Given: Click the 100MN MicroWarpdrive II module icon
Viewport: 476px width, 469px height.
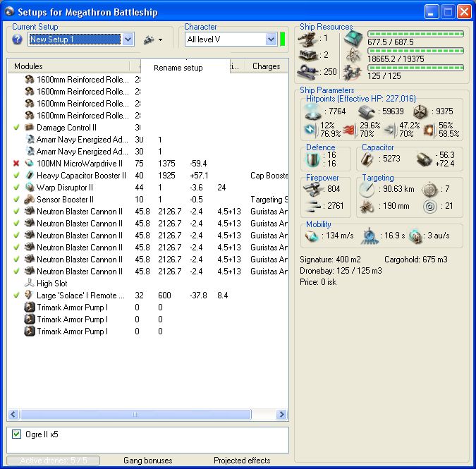Looking at the screenshot, I should tap(30, 164).
